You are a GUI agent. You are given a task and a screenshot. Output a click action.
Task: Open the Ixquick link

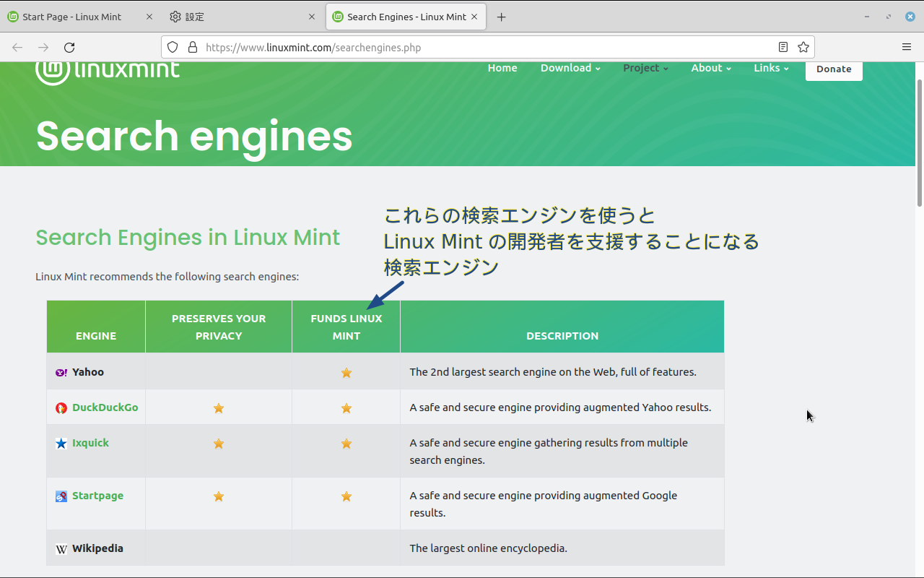point(90,443)
